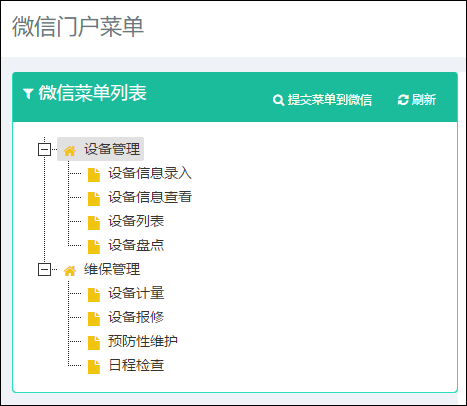The image size is (467, 406).
Task: Collapse the 维保管理 tree node
Action: [x=44, y=269]
